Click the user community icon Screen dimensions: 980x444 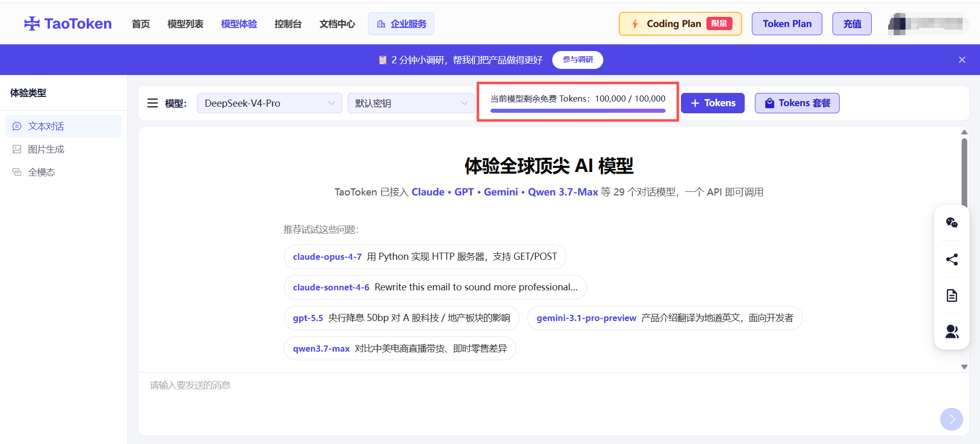(952, 332)
